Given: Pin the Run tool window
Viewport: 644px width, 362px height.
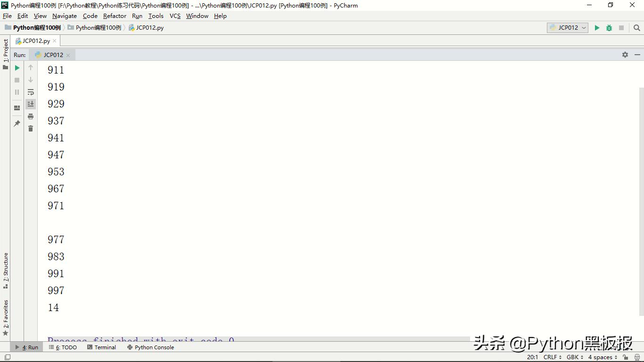Looking at the screenshot, I should coord(17,123).
